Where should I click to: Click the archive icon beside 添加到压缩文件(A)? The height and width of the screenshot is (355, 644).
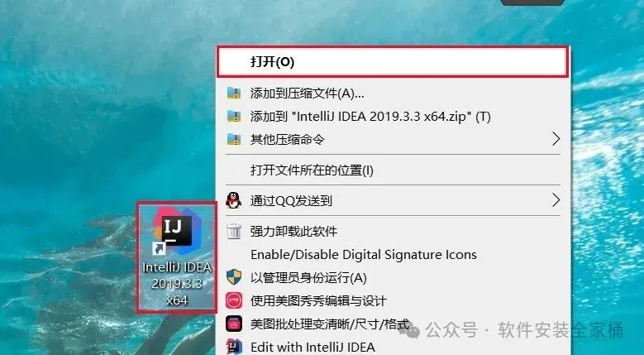[x=234, y=94]
